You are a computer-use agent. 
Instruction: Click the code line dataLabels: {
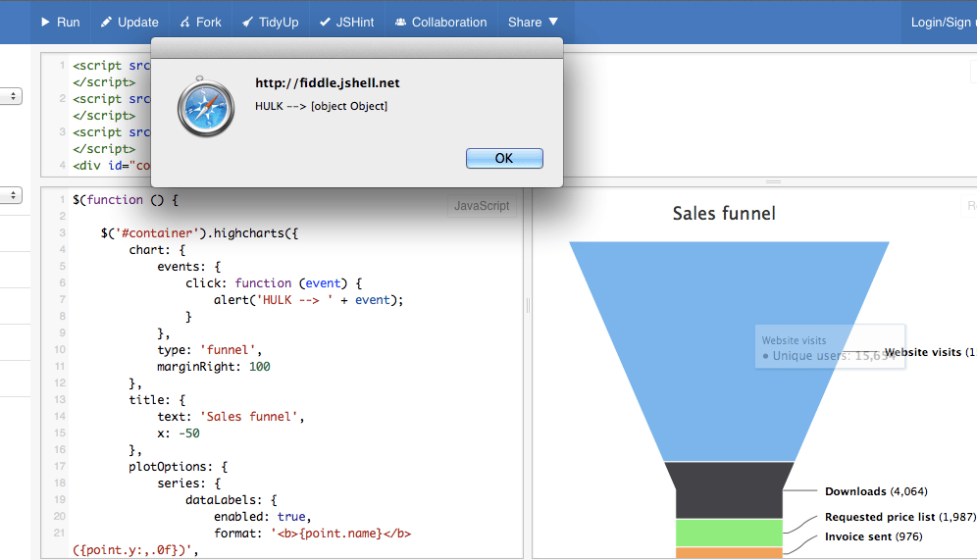tap(231, 500)
